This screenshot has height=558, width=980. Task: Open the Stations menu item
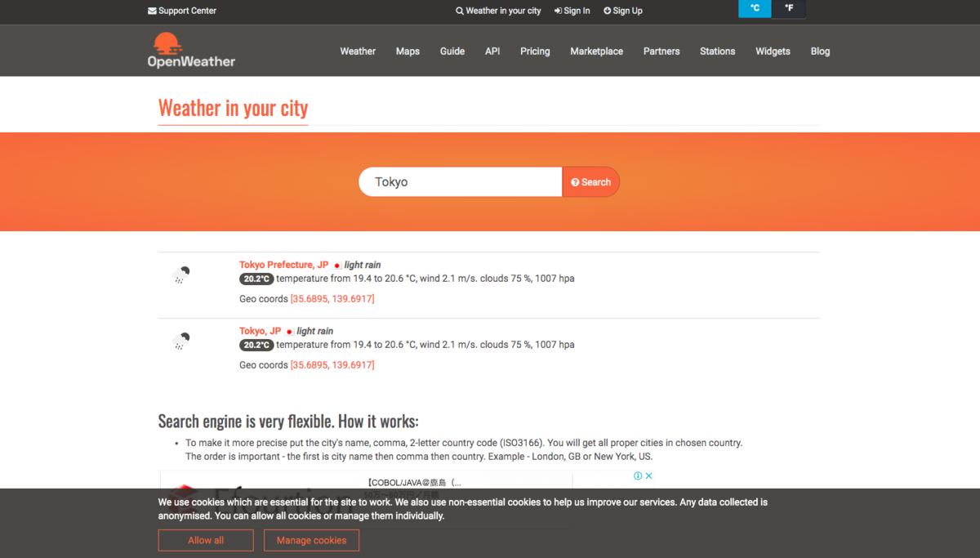717,51
